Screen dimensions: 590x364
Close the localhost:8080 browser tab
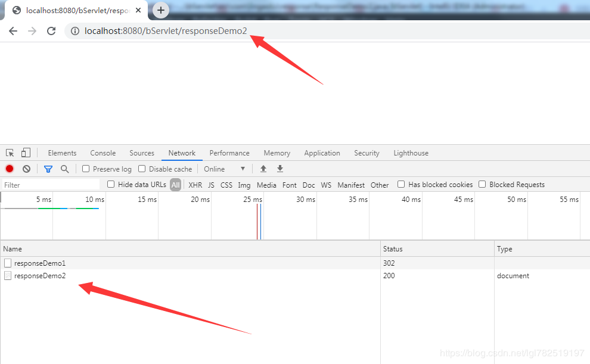(x=138, y=10)
